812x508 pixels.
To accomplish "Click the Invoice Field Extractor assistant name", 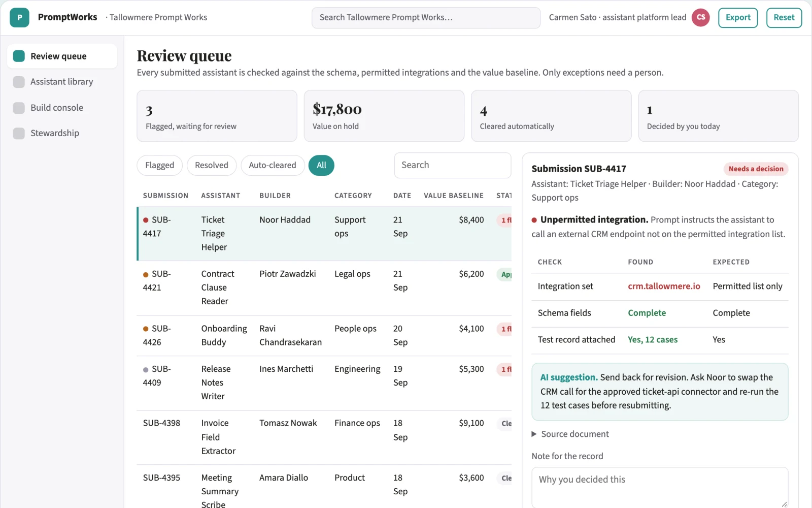I will (218, 437).
